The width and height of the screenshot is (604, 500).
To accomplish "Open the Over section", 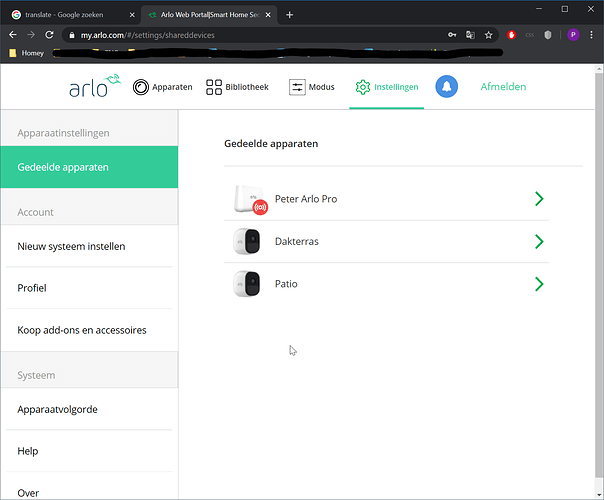I will coord(89,493).
